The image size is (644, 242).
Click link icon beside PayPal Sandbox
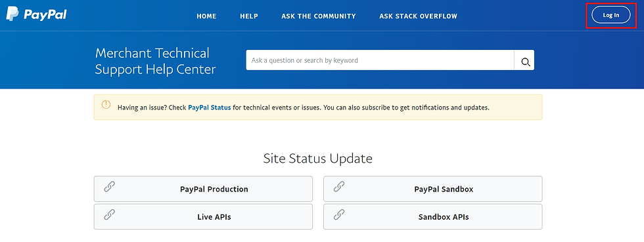[339, 187]
